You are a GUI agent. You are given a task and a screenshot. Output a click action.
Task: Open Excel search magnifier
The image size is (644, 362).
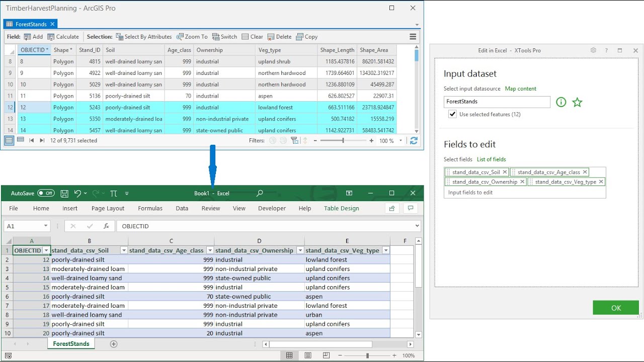point(260,193)
